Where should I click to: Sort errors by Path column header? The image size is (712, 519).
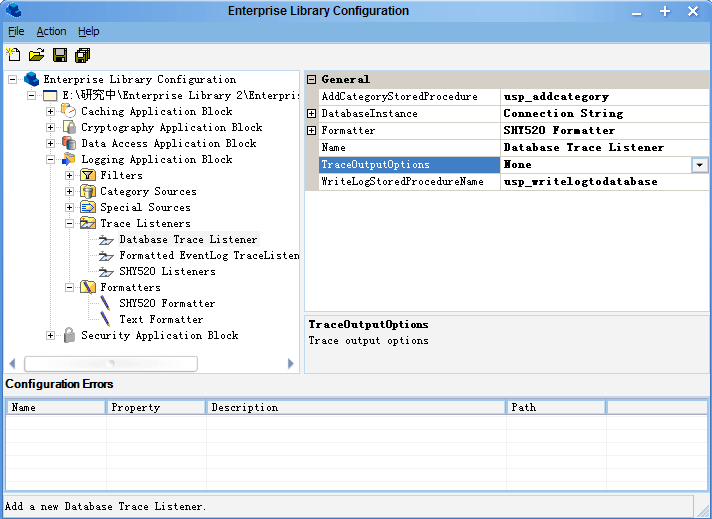[556, 407]
